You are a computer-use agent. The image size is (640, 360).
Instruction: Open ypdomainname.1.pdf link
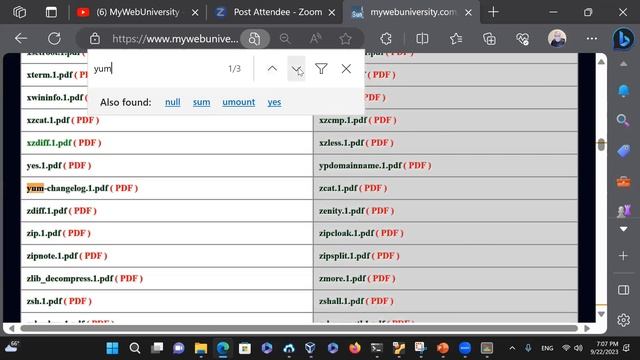(x=360, y=165)
